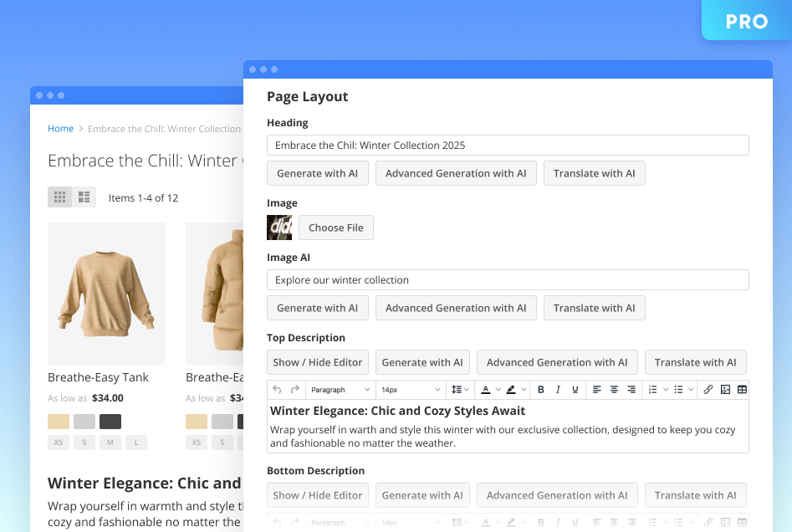Click the undo icon in Top Description editor
Viewport: 792px width, 532px height.
pyautogui.click(x=278, y=390)
